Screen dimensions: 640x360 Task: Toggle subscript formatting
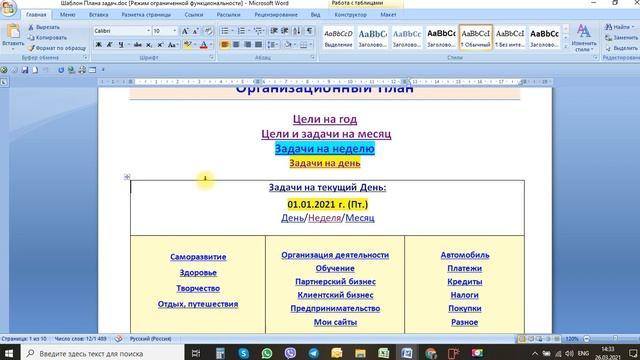click(x=149, y=44)
